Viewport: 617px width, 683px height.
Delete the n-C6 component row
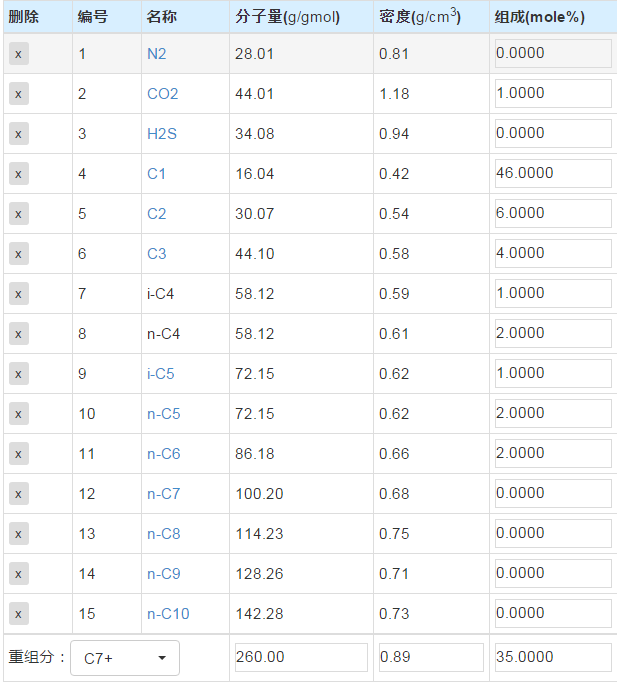point(19,453)
